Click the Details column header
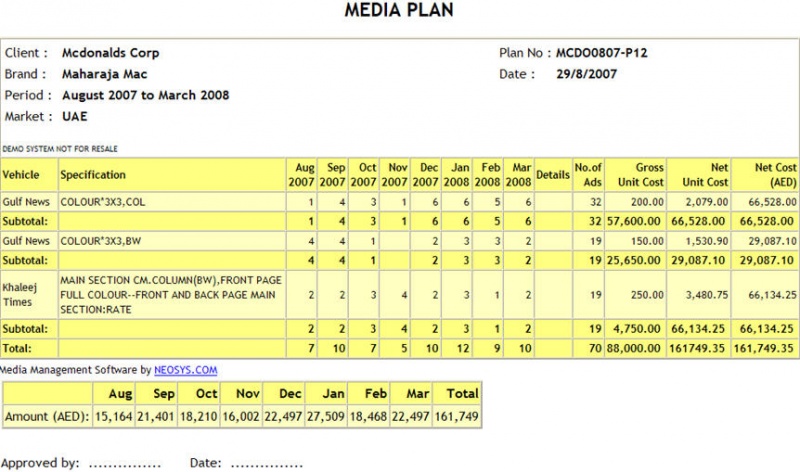Image resolution: width=800 pixels, height=472 pixels. tap(553, 175)
